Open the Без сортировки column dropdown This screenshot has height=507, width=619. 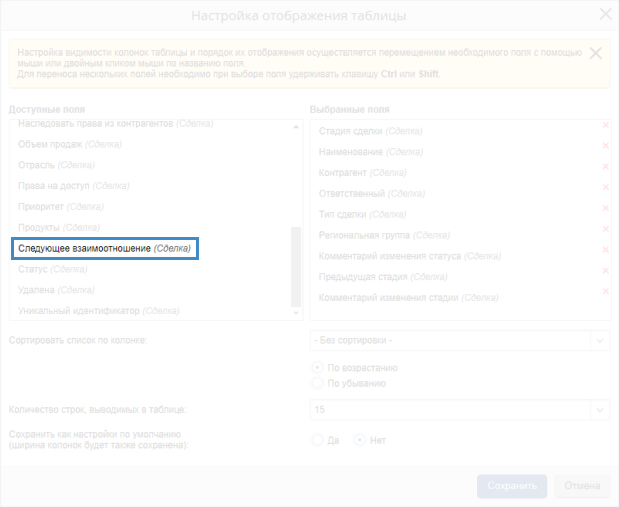pos(460,341)
